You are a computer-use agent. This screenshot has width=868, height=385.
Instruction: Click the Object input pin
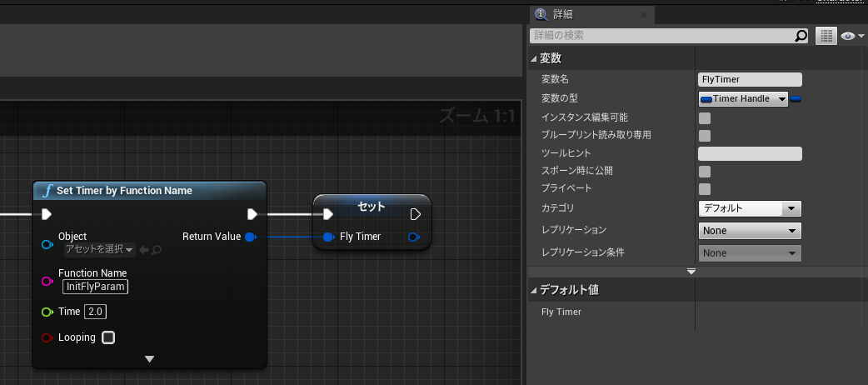(47, 244)
